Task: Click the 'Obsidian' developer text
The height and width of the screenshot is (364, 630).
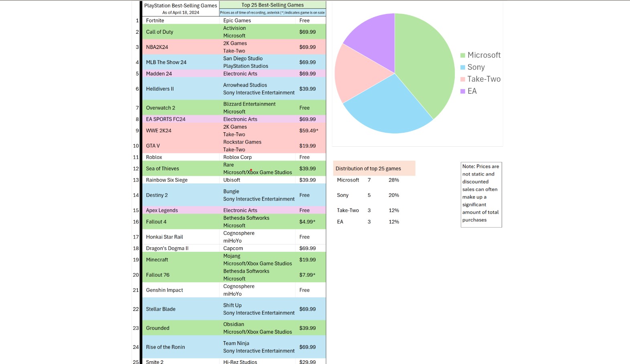Action: coord(234,324)
